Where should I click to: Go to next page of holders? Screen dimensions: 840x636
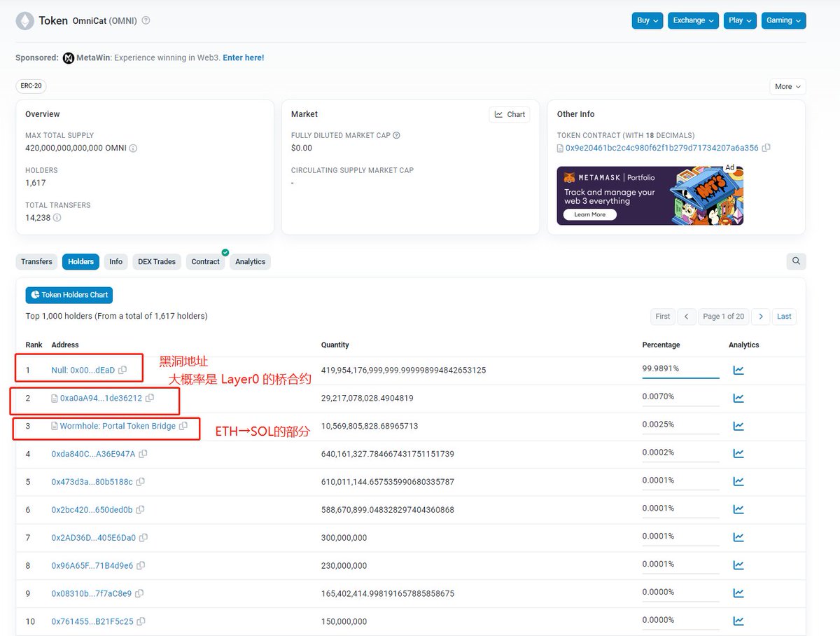tap(760, 317)
